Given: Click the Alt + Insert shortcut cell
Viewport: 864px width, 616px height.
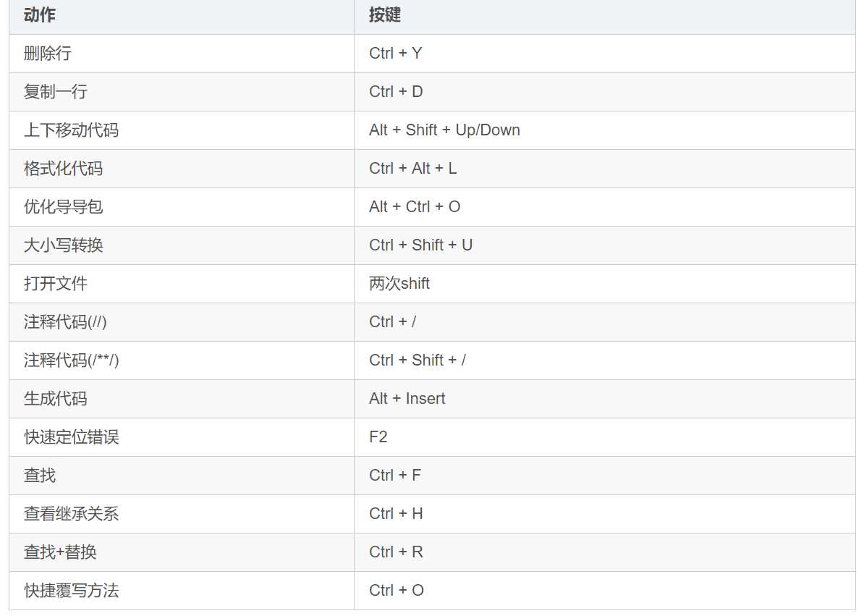Looking at the screenshot, I should pos(407,399).
